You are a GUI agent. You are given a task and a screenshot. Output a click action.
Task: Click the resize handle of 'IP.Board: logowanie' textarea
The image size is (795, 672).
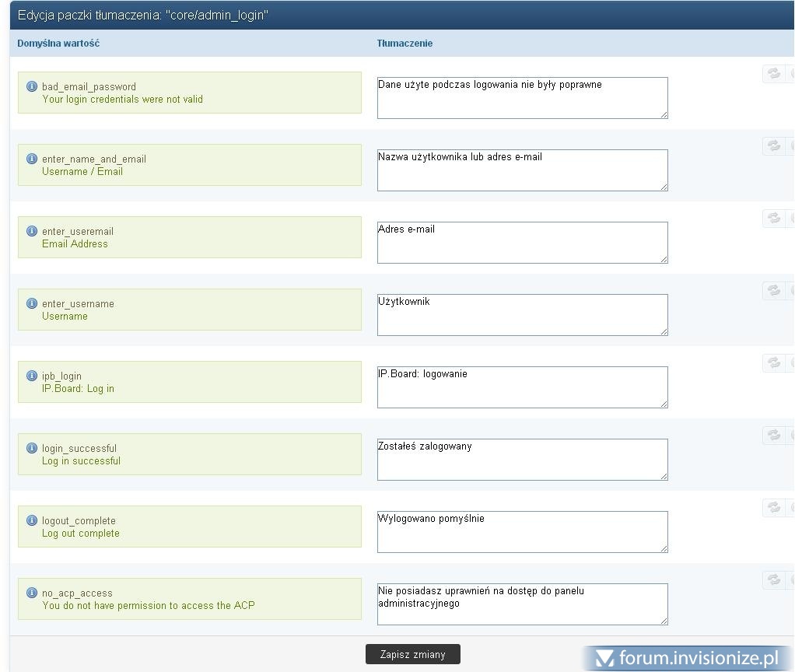click(x=664, y=404)
